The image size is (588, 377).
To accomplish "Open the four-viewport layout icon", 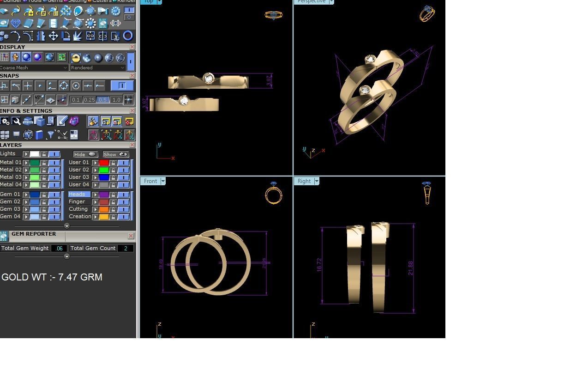I will (x=5, y=135).
